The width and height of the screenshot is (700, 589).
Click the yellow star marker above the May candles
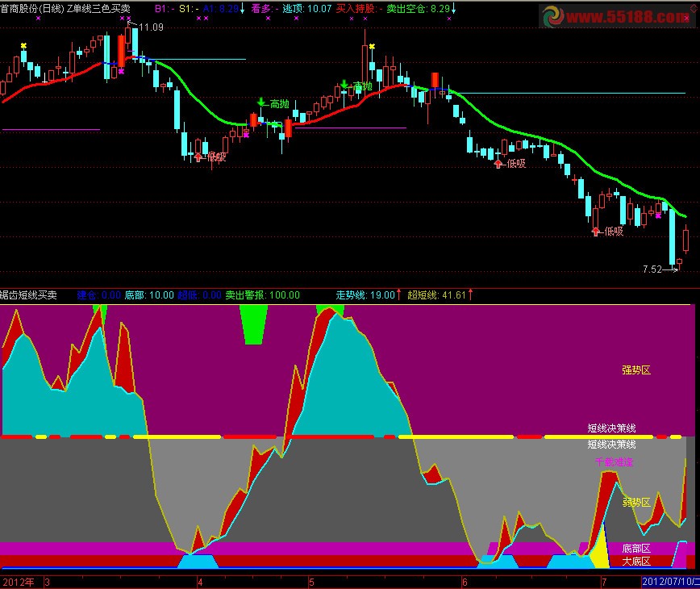(372, 46)
